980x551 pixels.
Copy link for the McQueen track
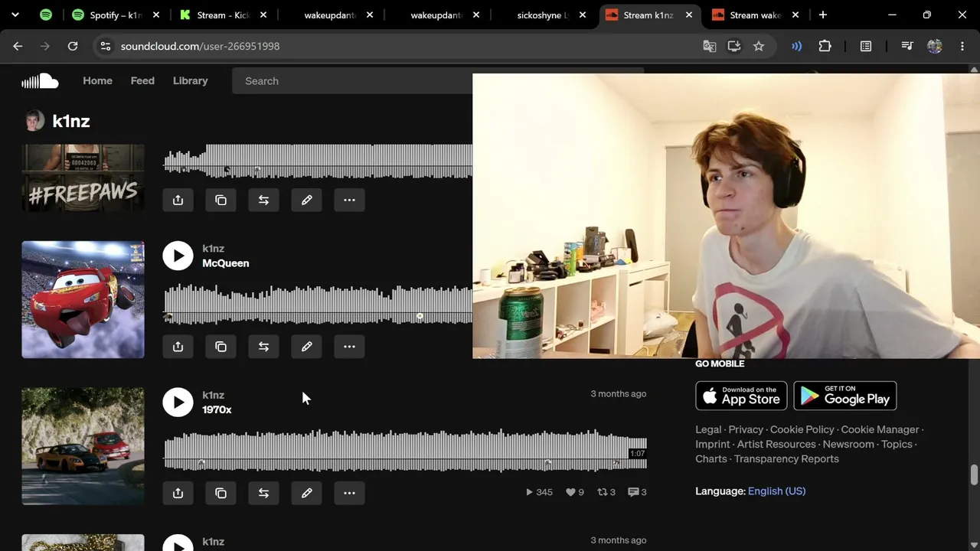coord(220,347)
